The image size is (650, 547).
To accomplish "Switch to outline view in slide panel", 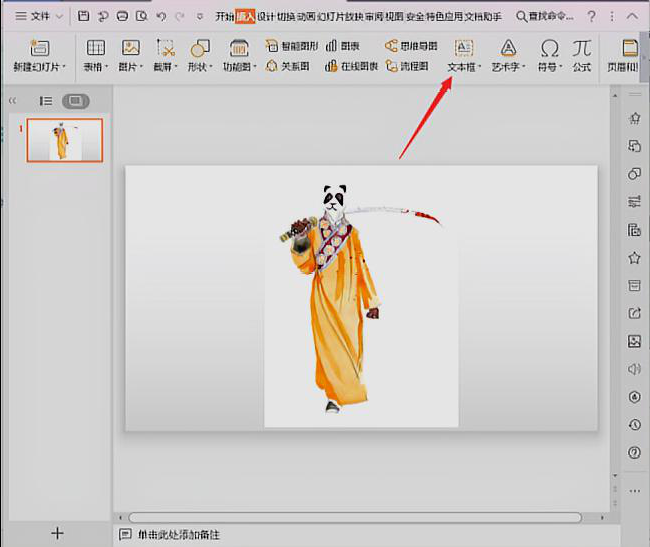I will point(46,101).
